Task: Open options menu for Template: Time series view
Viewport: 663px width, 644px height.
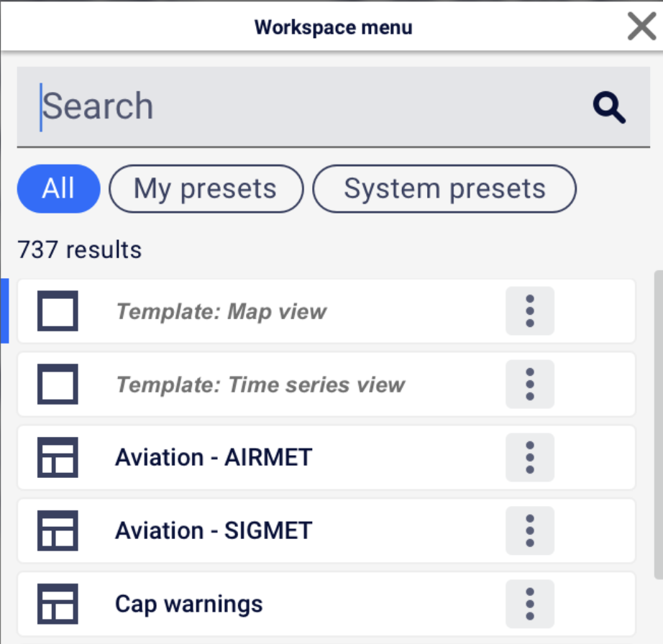Action: (x=530, y=384)
